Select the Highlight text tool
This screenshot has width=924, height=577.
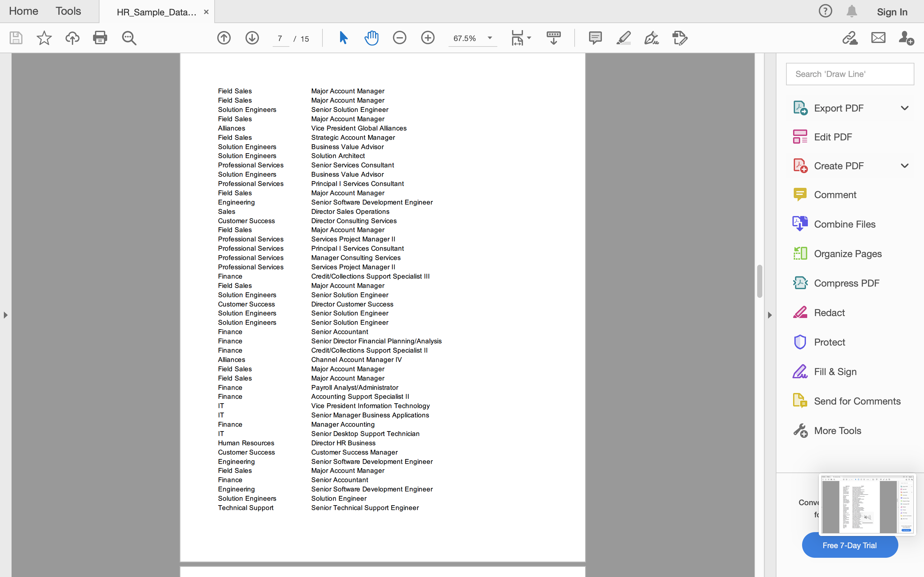click(x=623, y=38)
